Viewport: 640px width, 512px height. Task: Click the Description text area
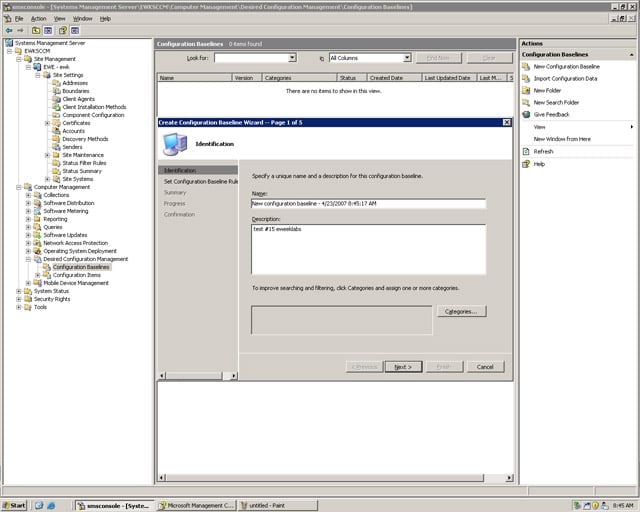click(368, 249)
